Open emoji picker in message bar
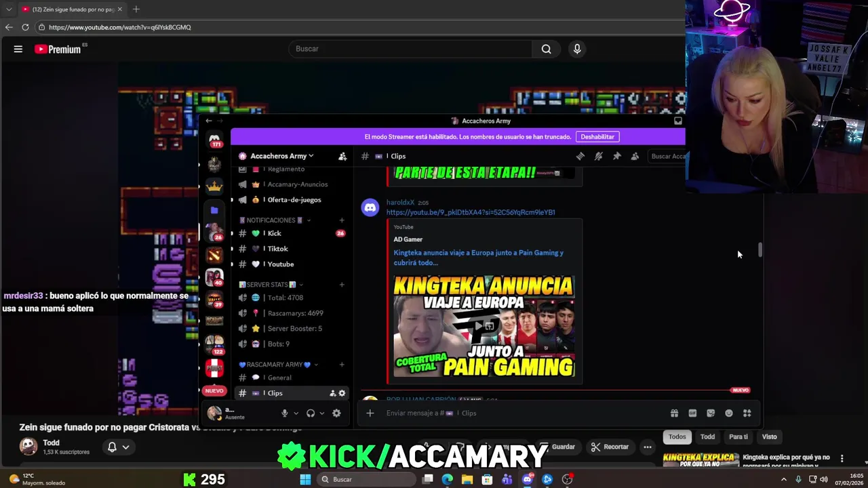This screenshot has width=868, height=488. (729, 413)
